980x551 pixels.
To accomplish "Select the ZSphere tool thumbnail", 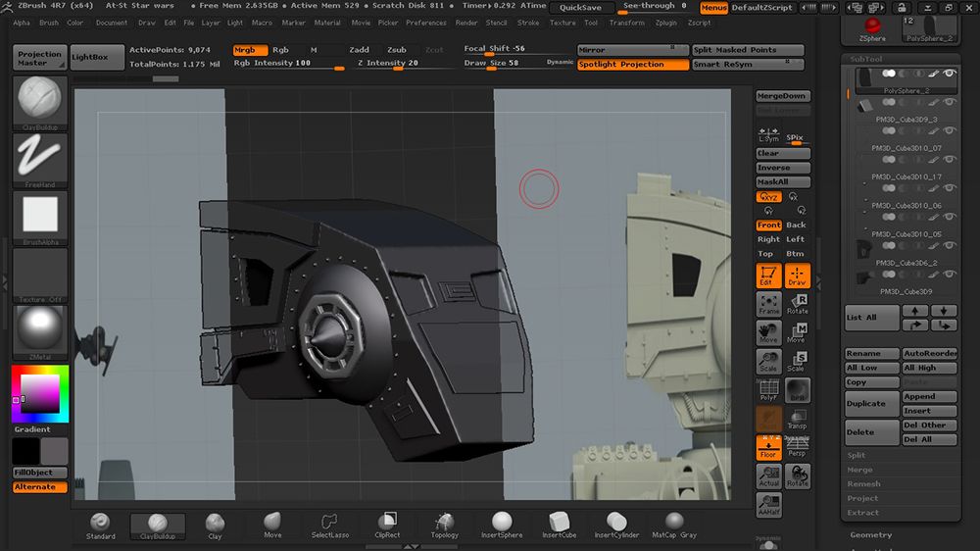I will point(872,28).
